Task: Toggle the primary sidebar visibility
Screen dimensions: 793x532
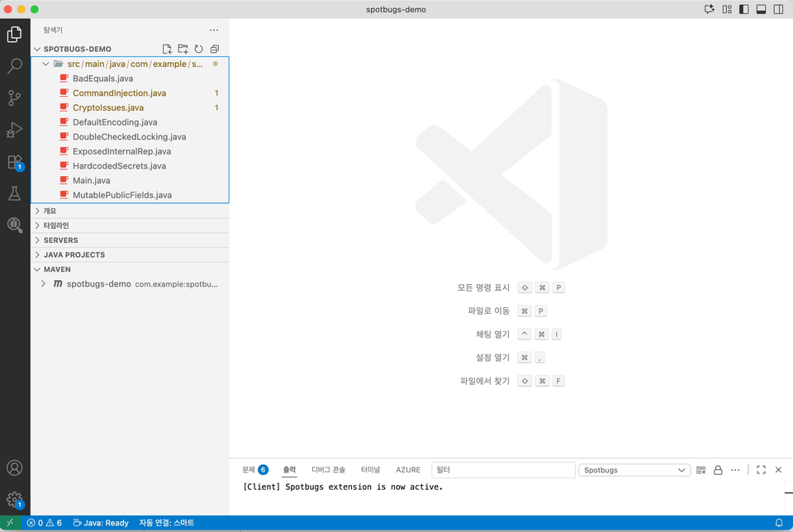Action: pos(744,9)
